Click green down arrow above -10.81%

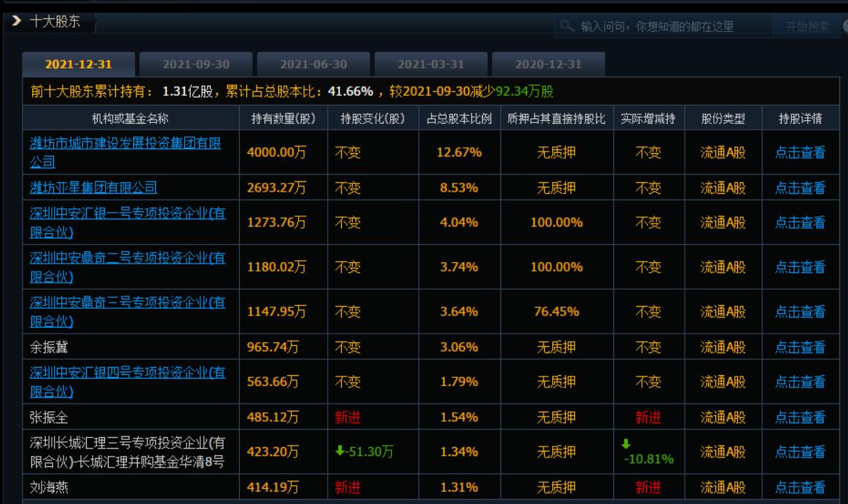[x=626, y=443]
